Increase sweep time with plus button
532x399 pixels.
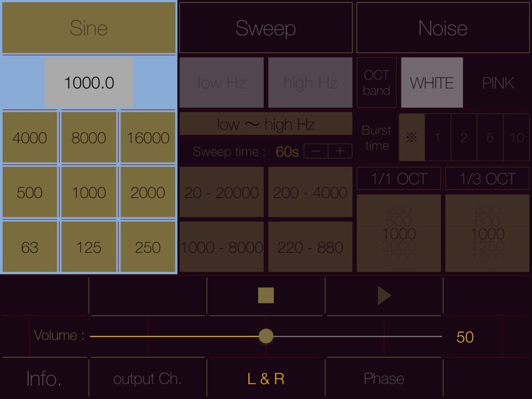(x=340, y=151)
